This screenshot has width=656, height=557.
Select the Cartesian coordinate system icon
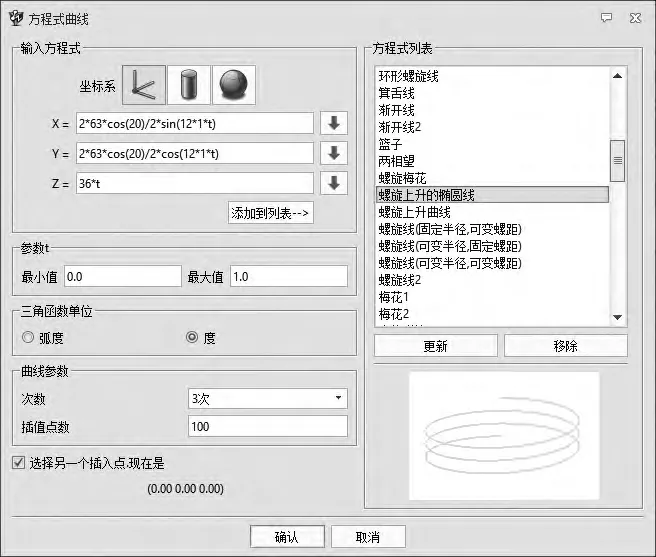(143, 86)
